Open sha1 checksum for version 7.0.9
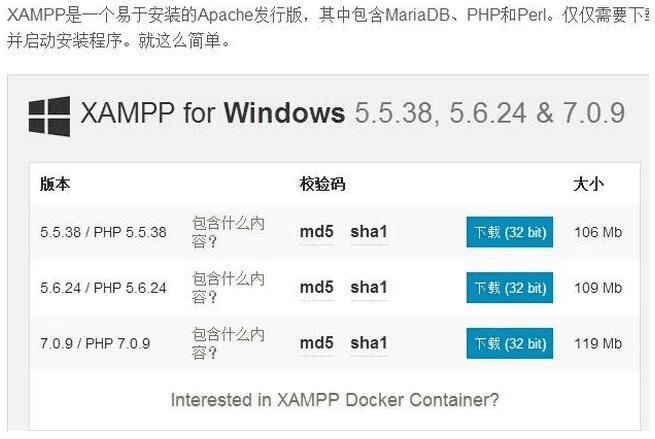655x439 pixels. [x=368, y=343]
